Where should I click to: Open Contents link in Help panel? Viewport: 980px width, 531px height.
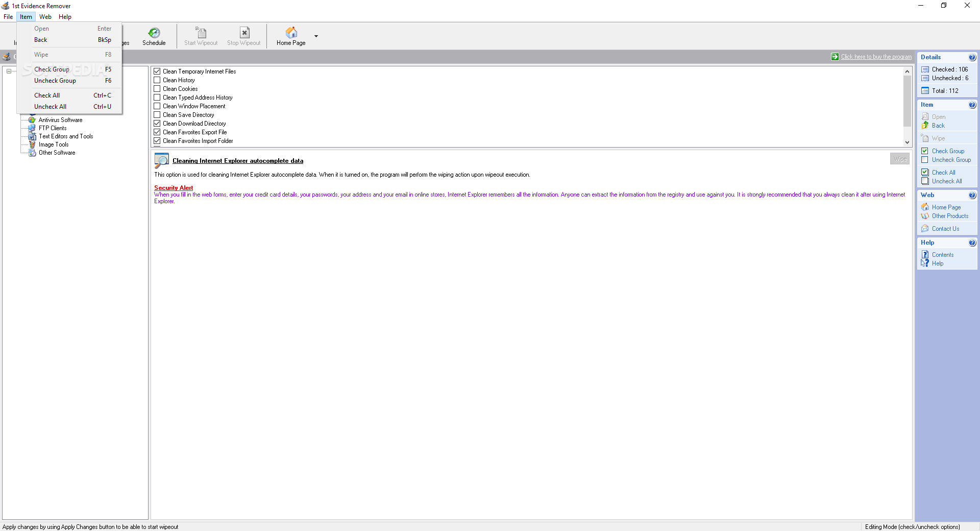(943, 255)
